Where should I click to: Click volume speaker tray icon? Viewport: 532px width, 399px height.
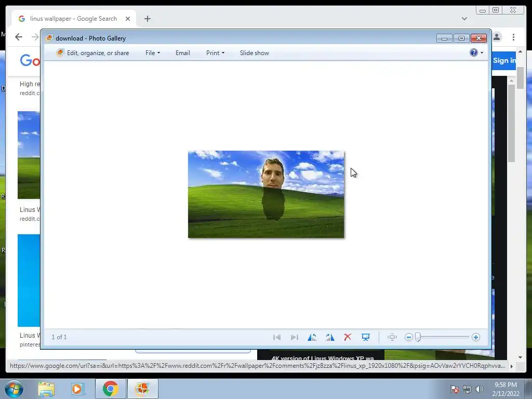click(480, 389)
